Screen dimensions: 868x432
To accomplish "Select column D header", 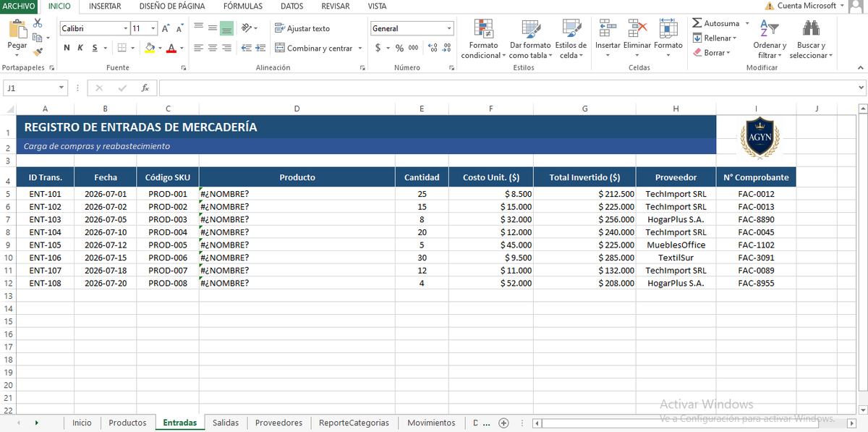I will click(297, 109).
